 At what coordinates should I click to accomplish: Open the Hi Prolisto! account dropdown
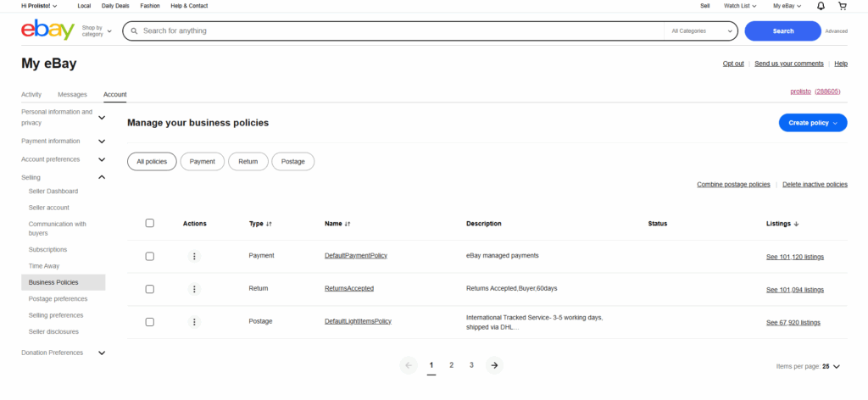click(x=39, y=6)
